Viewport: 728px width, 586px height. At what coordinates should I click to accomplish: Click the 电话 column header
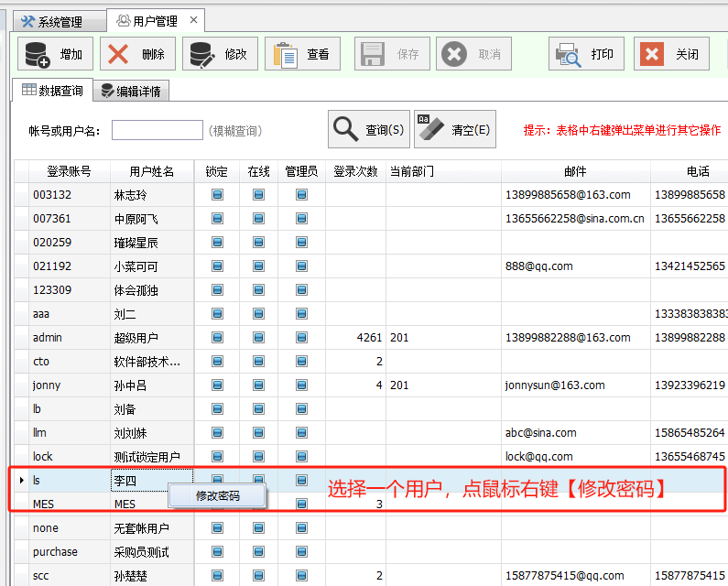(690, 171)
